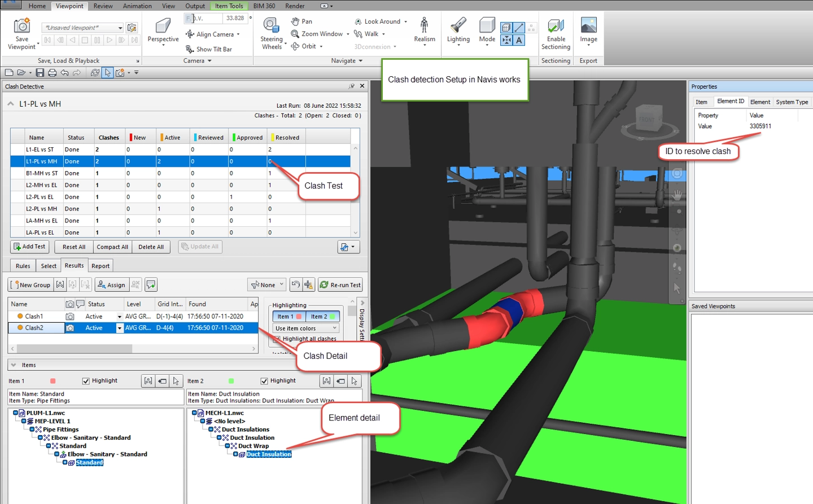Viewport: 813px width, 504px height.
Task: Toggle the Surfaces render style button
Action: tap(506, 28)
